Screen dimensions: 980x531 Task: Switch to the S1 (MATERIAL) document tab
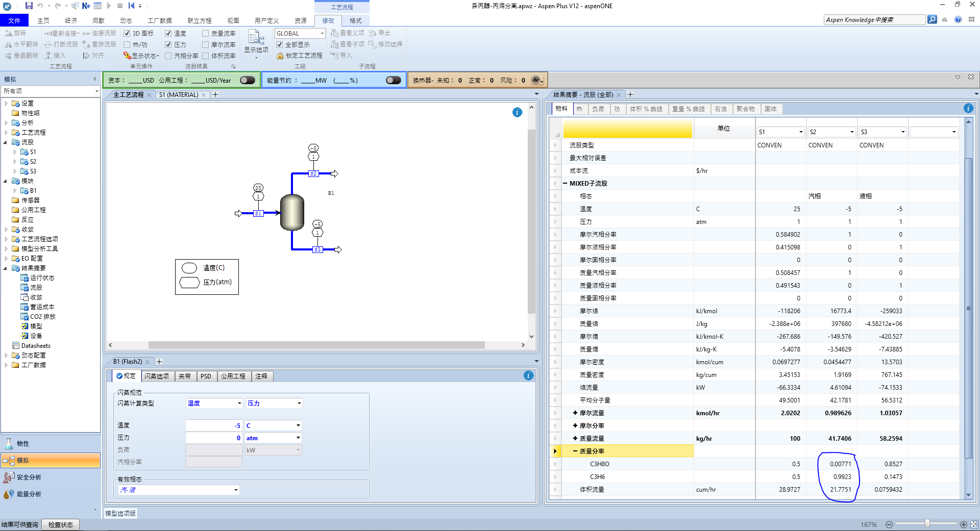point(179,94)
